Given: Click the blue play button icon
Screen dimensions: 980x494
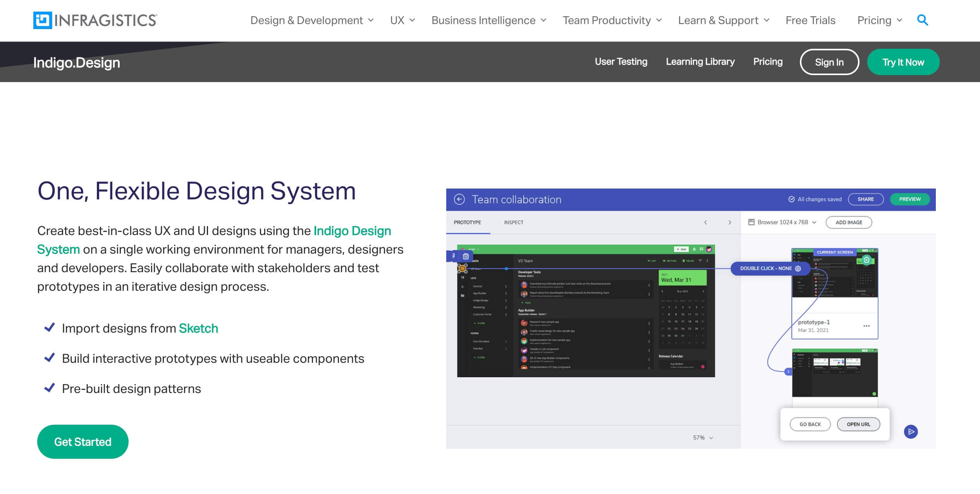Looking at the screenshot, I should 911,432.
